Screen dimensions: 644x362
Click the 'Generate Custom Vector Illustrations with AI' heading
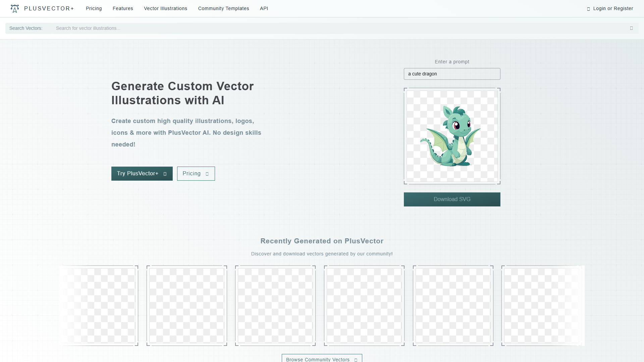click(182, 93)
